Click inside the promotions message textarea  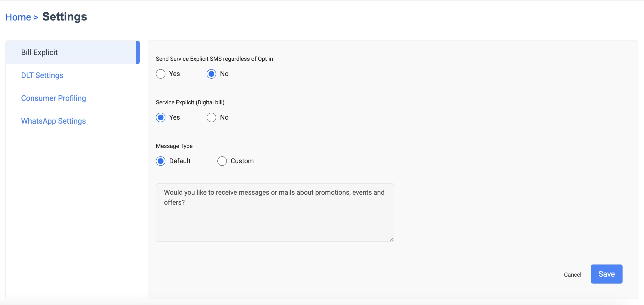[x=275, y=215]
